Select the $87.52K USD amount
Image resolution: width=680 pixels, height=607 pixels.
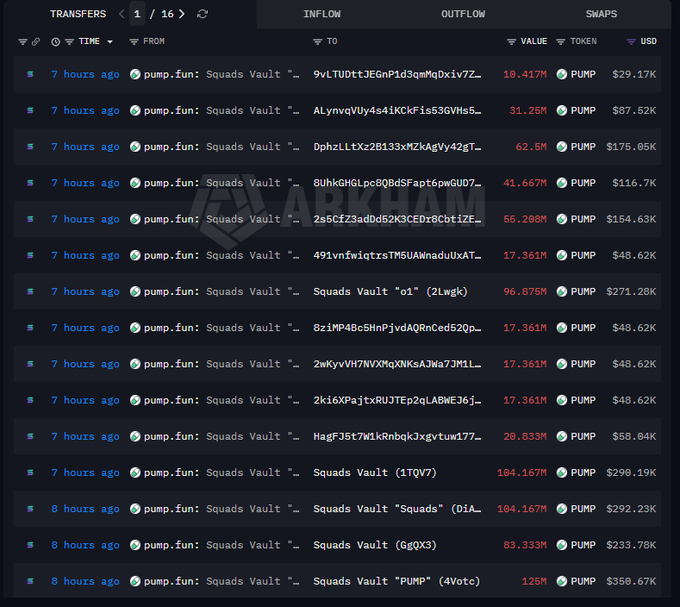coord(634,111)
